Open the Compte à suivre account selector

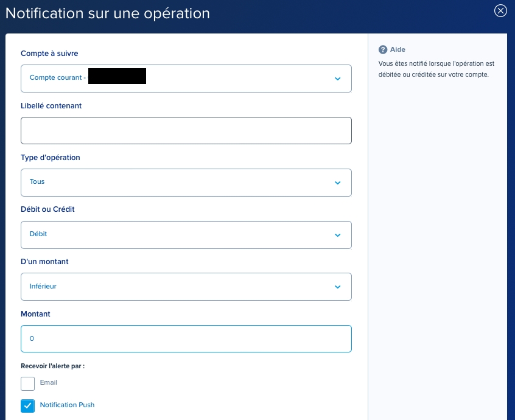(186, 79)
